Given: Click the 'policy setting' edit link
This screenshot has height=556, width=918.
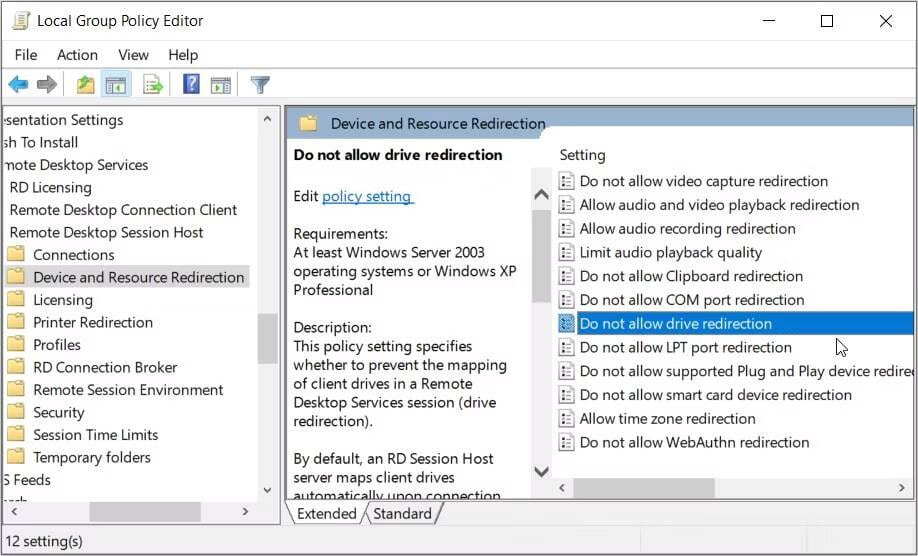Looking at the screenshot, I should coord(366,196).
